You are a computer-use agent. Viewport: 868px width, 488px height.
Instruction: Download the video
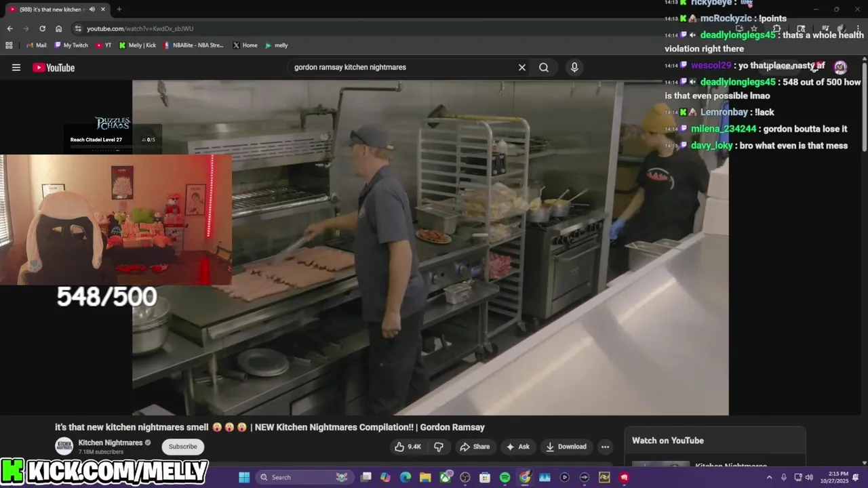coord(566,447)
